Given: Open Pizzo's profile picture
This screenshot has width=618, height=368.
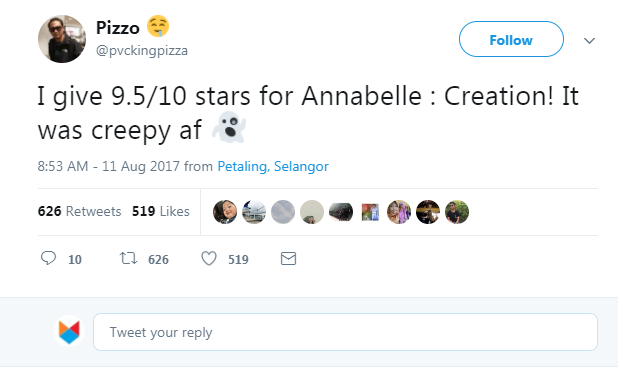Looking at the screenshot, I should [x=62, y=39].
